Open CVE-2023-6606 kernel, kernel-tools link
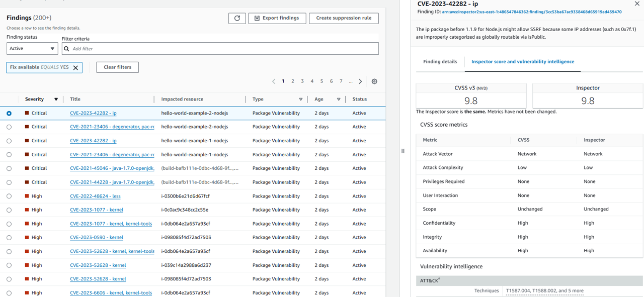The width and height of the screenshot is (644, 297). (x=111, y=293)
